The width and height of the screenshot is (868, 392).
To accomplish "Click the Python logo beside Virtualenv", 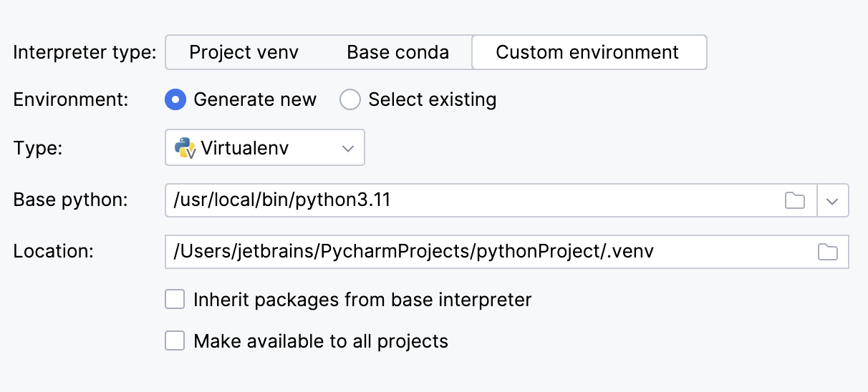I will tap(185, 148).
